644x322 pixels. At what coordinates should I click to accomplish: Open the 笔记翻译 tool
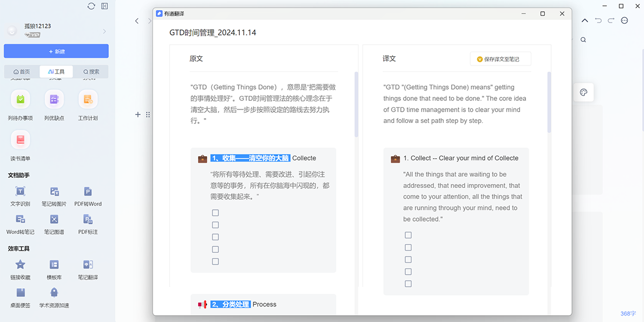pos(88,265)
